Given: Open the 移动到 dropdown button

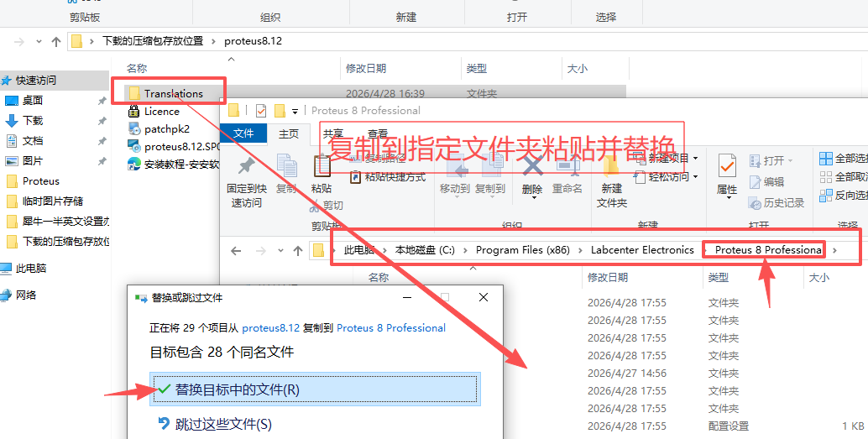Looking at the screenshot, I should point(454,175).
